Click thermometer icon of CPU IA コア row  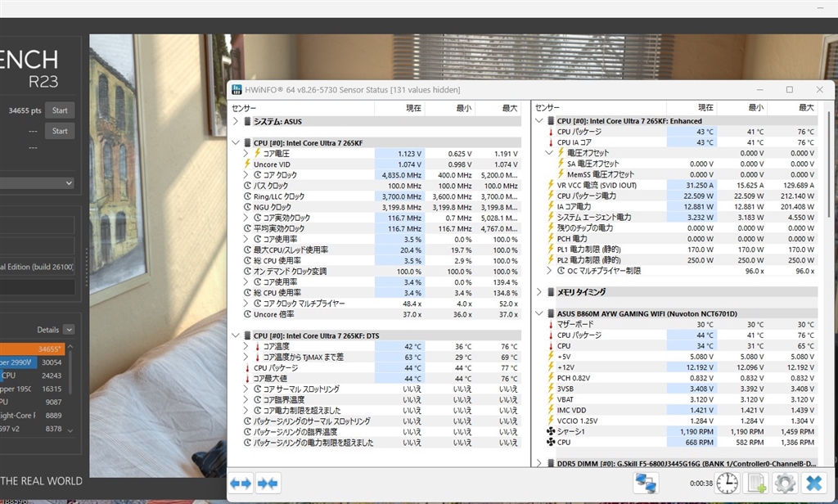tap(551, 142)
